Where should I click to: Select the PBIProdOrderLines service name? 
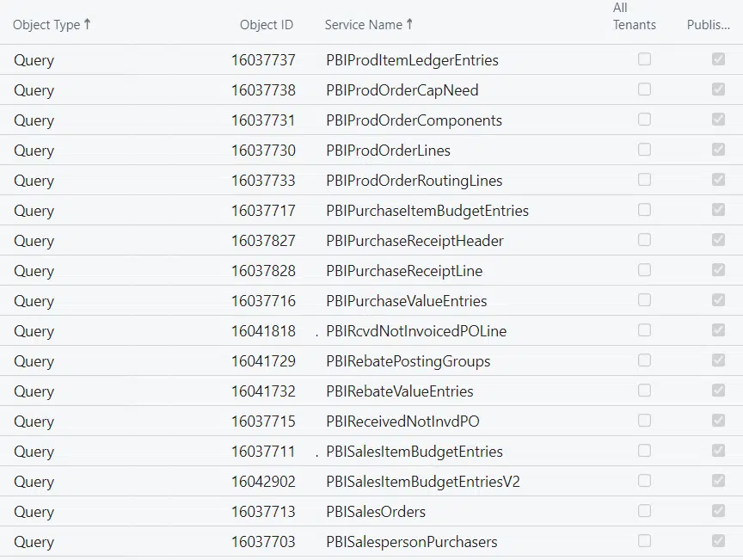click(388, 151)
